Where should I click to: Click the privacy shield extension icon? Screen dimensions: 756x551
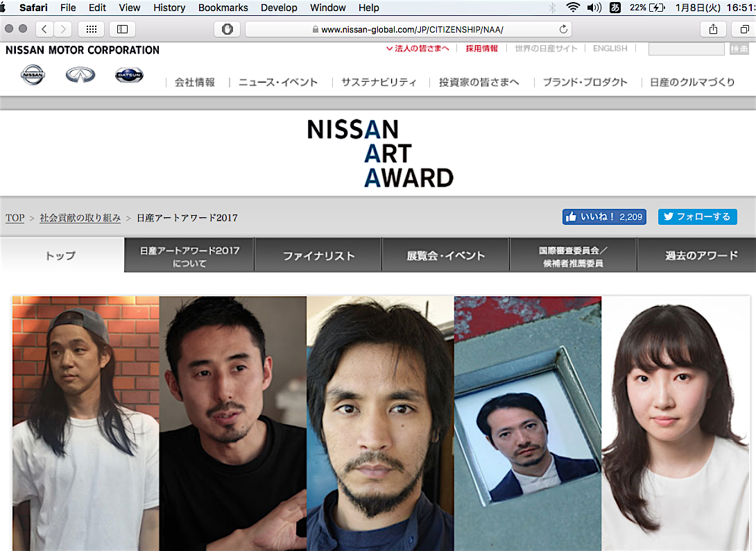227,29
